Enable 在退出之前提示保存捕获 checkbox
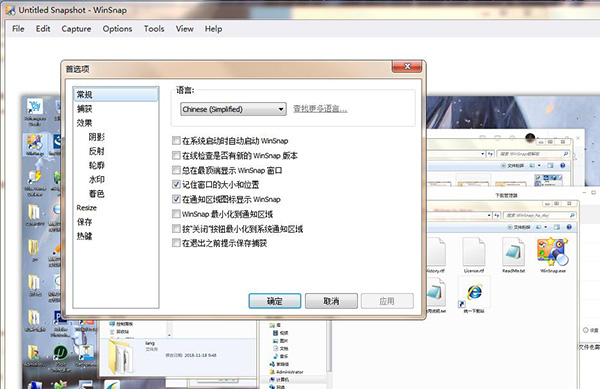This screenshot has height=389, width=600. [x=176, y=243]
